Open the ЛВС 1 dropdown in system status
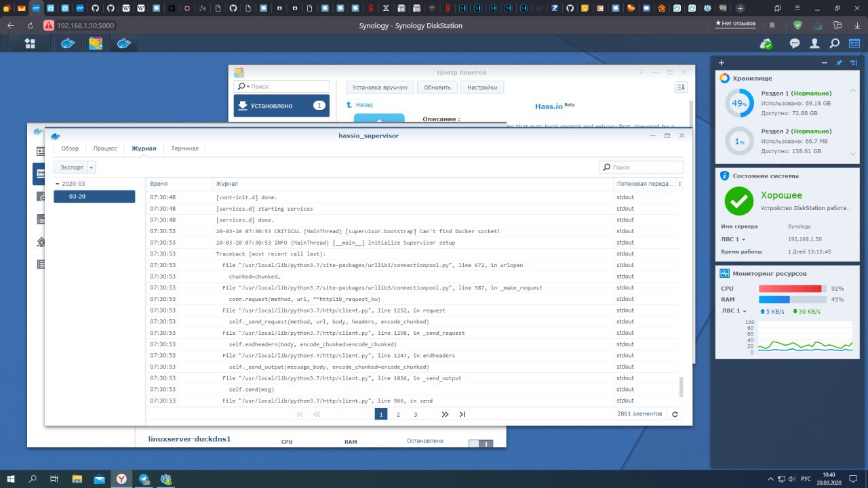The image size is (868, 488). click(x=733, y=239)
